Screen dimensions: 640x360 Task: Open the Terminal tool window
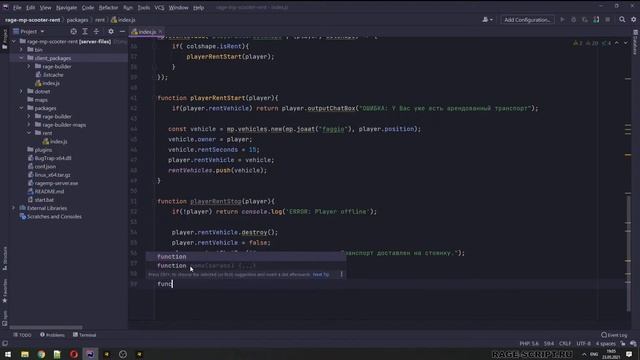[x=84, y=335]
